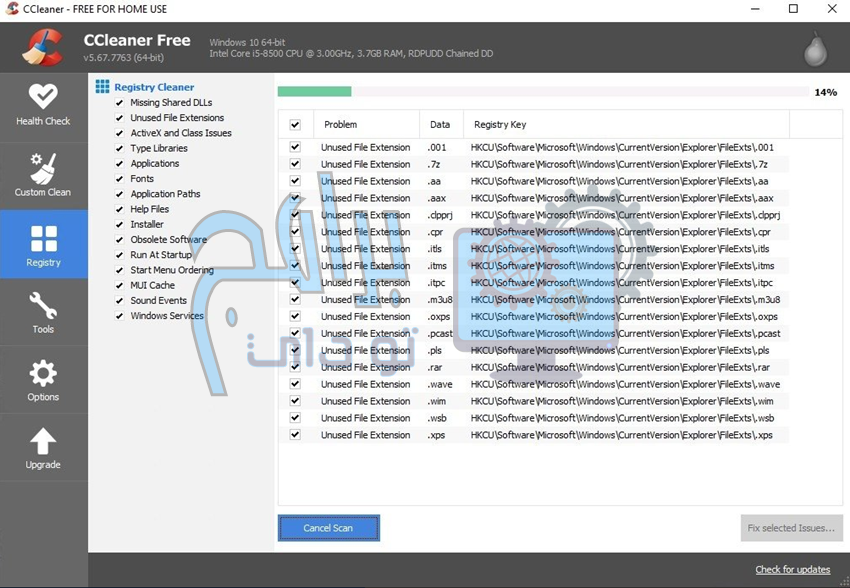Open Custom Clean broom icon
The image size is (850, 588).
[43, 168]
